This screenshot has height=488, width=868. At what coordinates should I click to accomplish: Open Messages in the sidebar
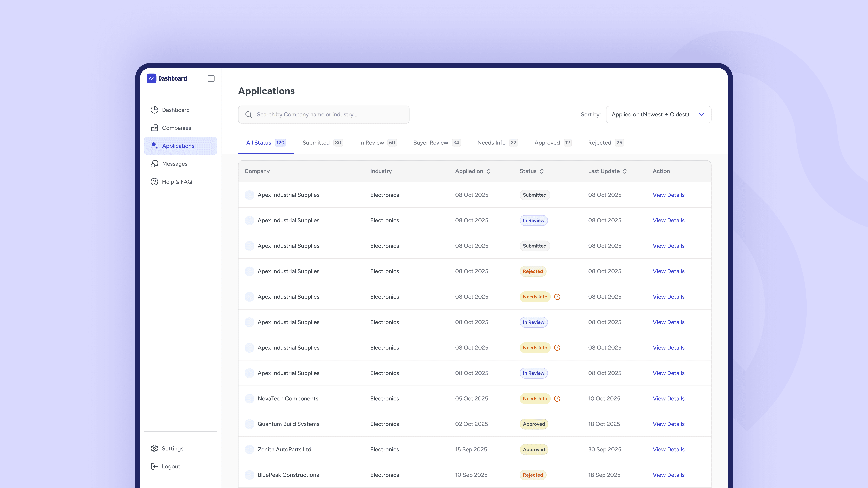pyautogui.click(x=175, y=164)
